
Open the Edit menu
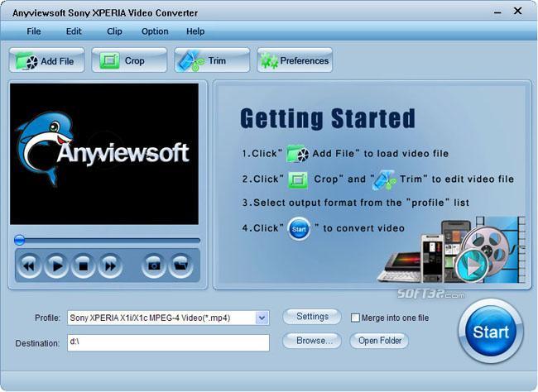(x=74, y=31)
